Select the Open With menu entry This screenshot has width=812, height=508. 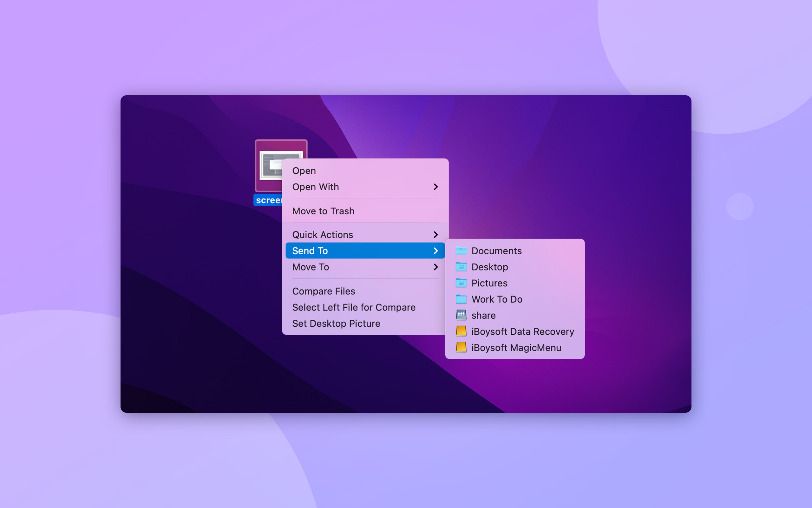(x=365, y=187)
